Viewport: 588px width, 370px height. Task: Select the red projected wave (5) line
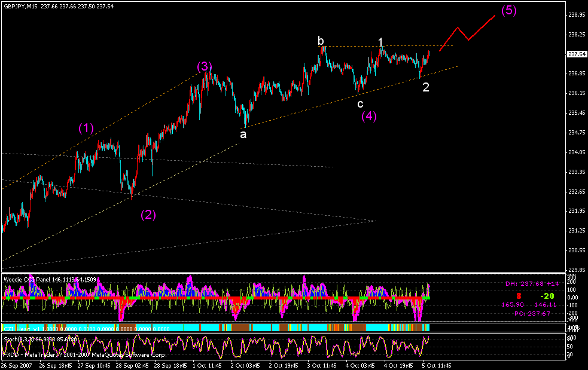[x=467, y=33]
